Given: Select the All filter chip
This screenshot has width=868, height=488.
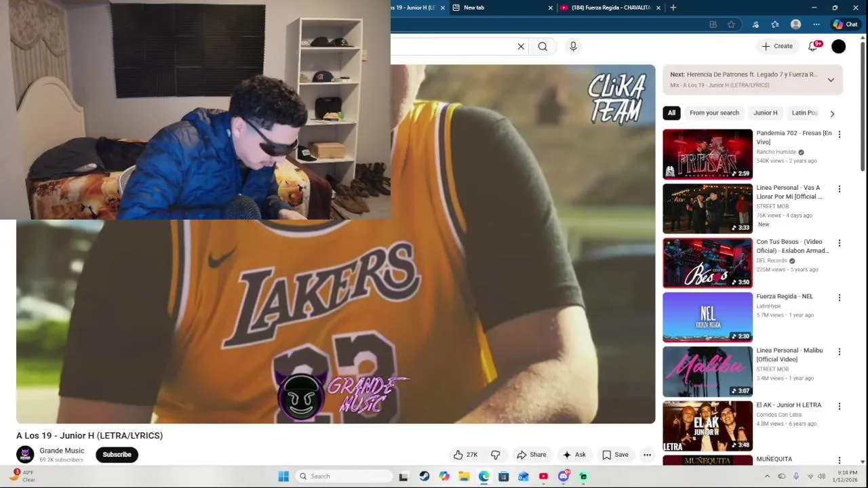Looking at the screenshot, I should (x=671, y=113).
